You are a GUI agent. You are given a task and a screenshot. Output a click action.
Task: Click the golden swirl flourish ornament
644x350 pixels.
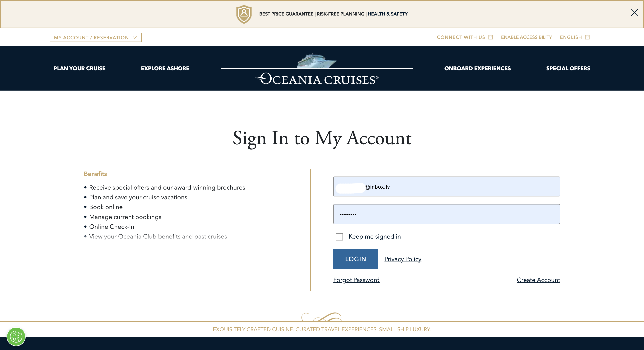321,317
